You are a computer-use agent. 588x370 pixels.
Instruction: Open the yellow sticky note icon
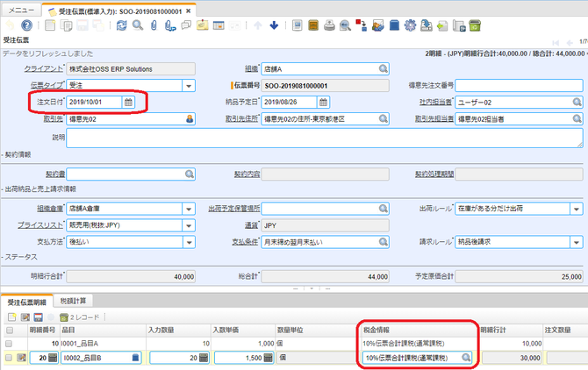click(x=203, y=25)
